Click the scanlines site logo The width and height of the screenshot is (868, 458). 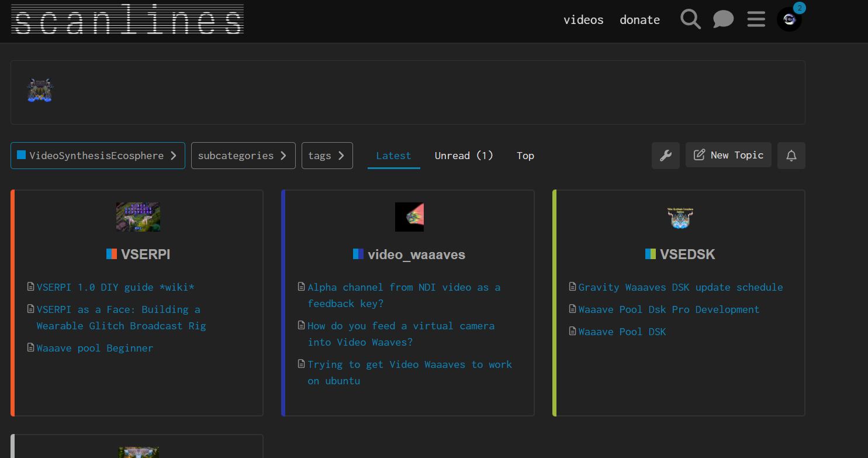(x=127, y=19)
